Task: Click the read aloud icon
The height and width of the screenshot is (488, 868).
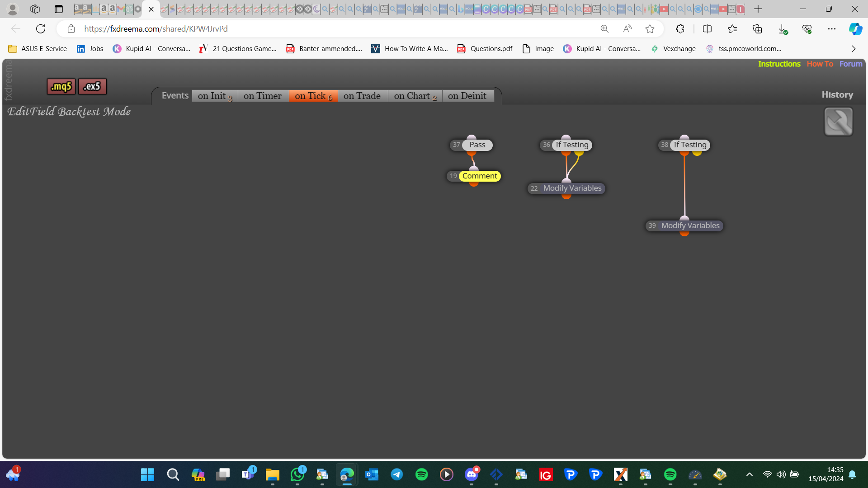Action: pos(627,29)
